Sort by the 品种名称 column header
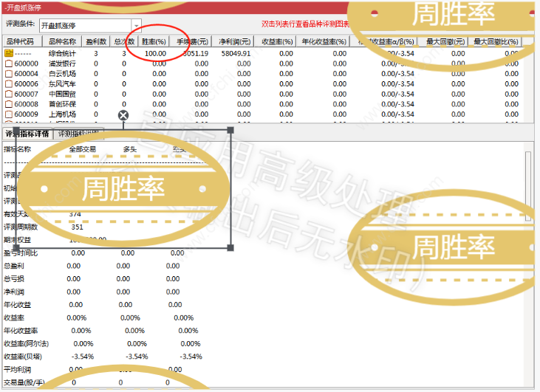This screenshot has height=392, width=540. point(62,41)
